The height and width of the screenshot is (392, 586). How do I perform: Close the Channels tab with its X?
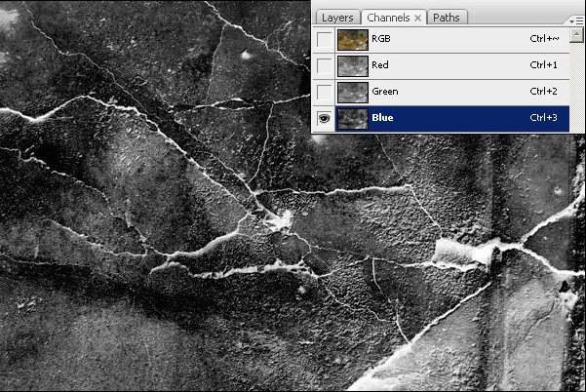pyautogui.click(x=418, y=18)
